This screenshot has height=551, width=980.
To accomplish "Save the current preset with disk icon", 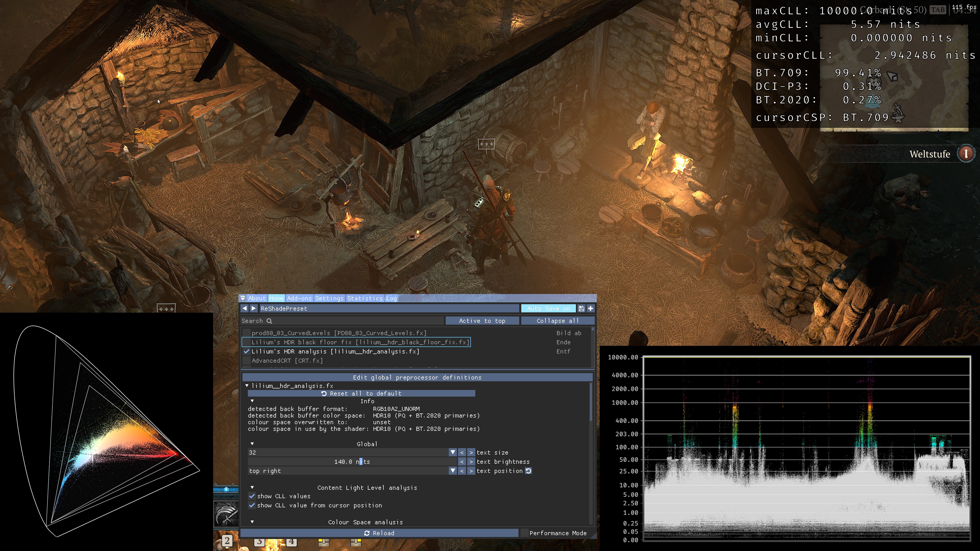I will tap(581, 308).
